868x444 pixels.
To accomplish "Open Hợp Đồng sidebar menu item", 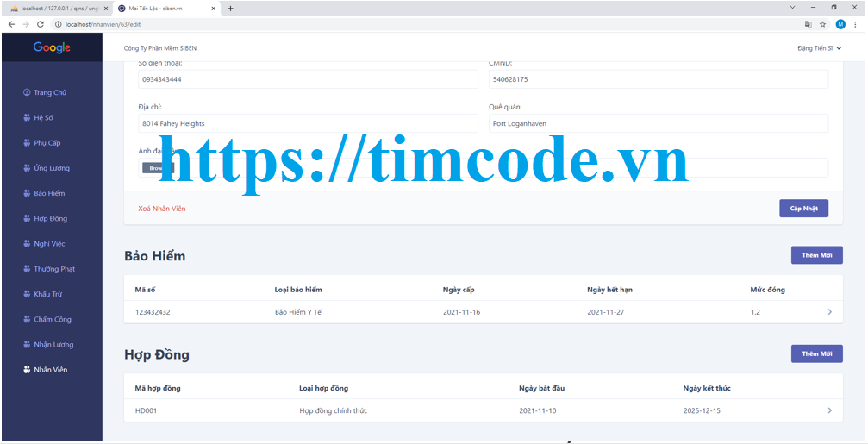I will (50, 219).
